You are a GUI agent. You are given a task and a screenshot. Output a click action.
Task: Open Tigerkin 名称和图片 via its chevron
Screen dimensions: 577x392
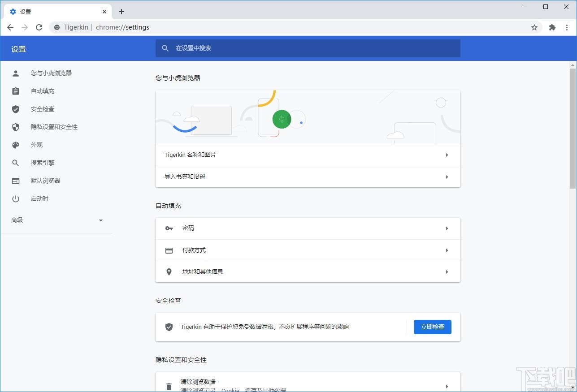pyautogui.click(x=447, y=155)
